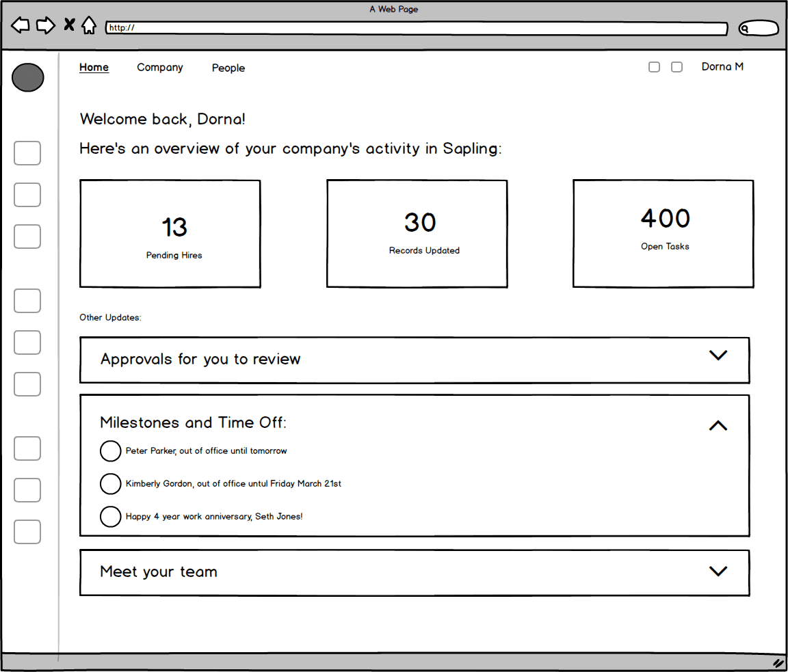Open the 30 Records Updated card
The image size is (788, 672).
(x=417, y=234)
